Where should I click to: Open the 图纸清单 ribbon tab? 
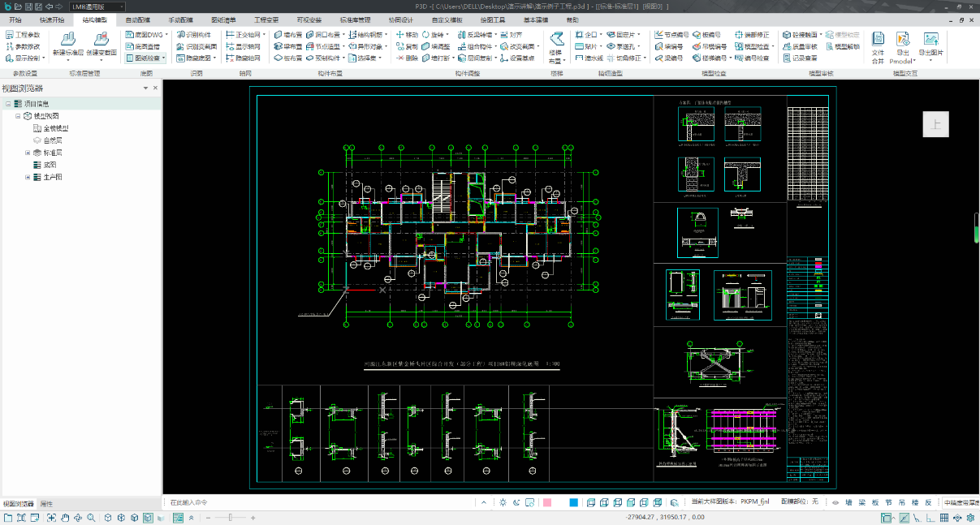(x=223, y=19)
